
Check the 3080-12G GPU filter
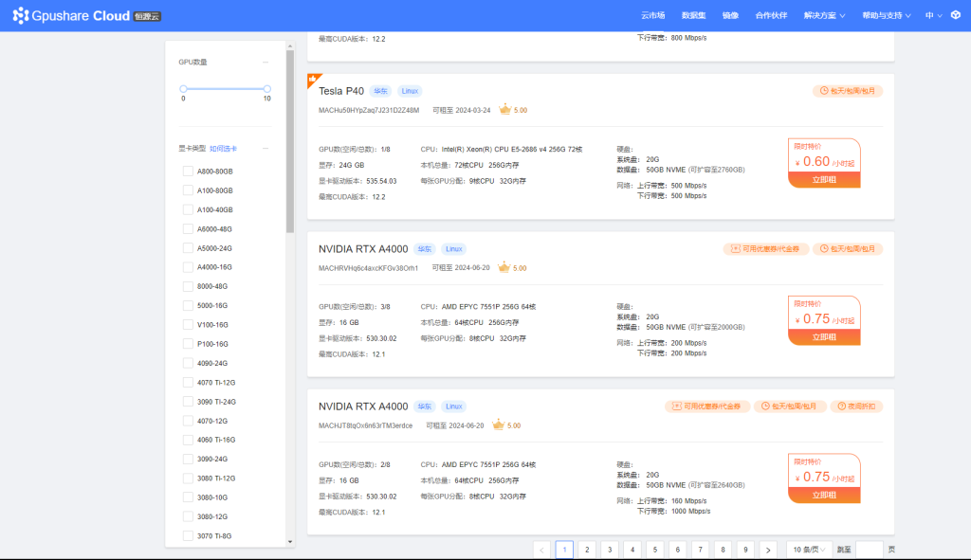click(x=188, y=516)
